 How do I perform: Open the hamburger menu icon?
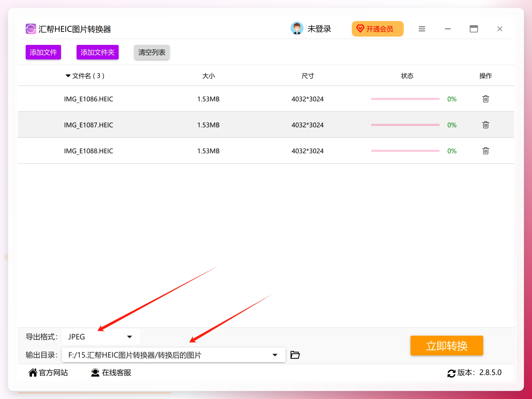pyautogui.click(x=422, y=29)
